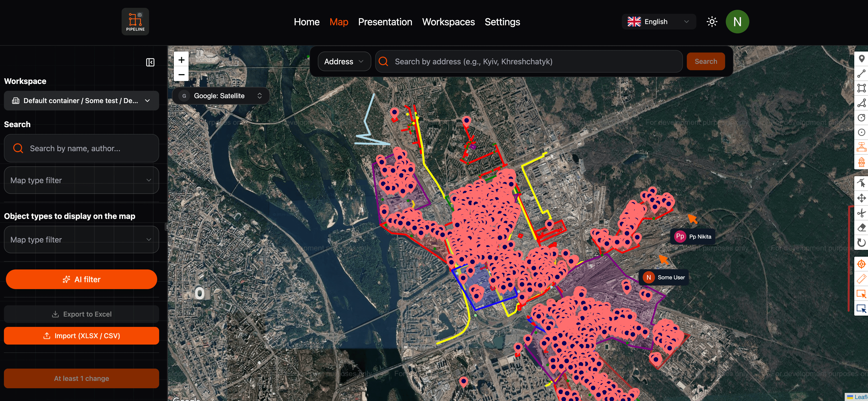Open the Object types Map type filter

coord(81,240)
